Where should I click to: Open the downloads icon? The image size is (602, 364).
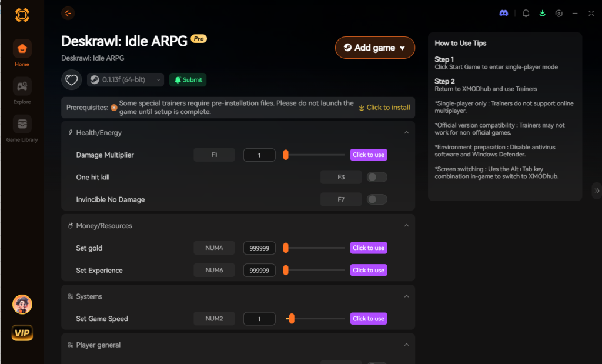click(x=542, y=13)
